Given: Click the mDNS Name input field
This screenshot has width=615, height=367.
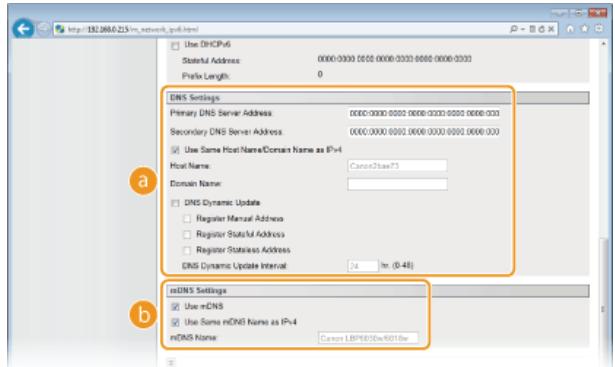Looking at the screenshot, I should [x=368, y=338].
